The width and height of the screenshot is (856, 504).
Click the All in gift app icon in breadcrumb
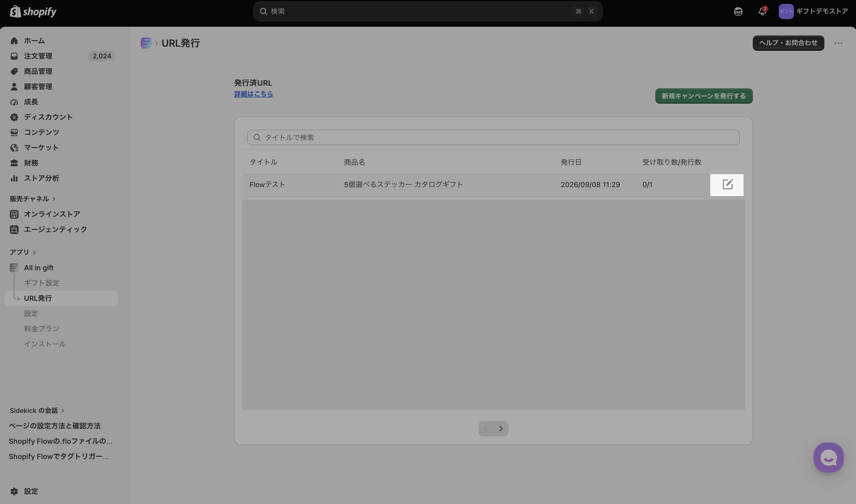[146, 43]
